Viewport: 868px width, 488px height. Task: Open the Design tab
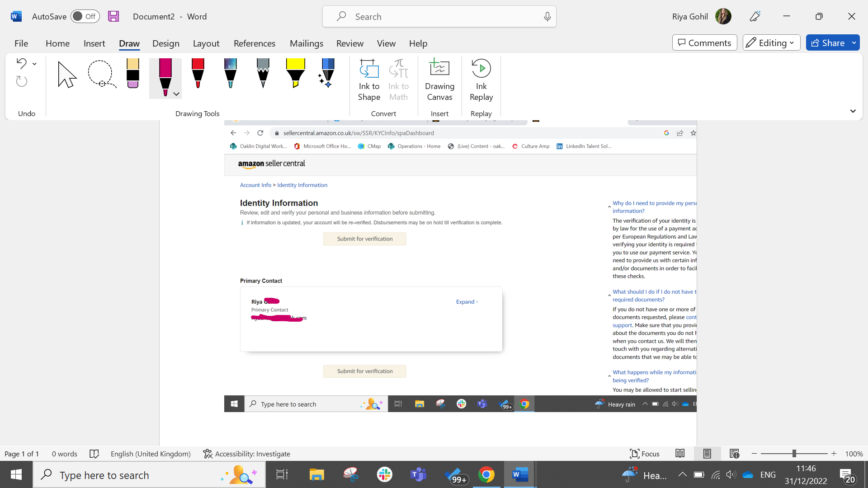click(x=165, y=43)
